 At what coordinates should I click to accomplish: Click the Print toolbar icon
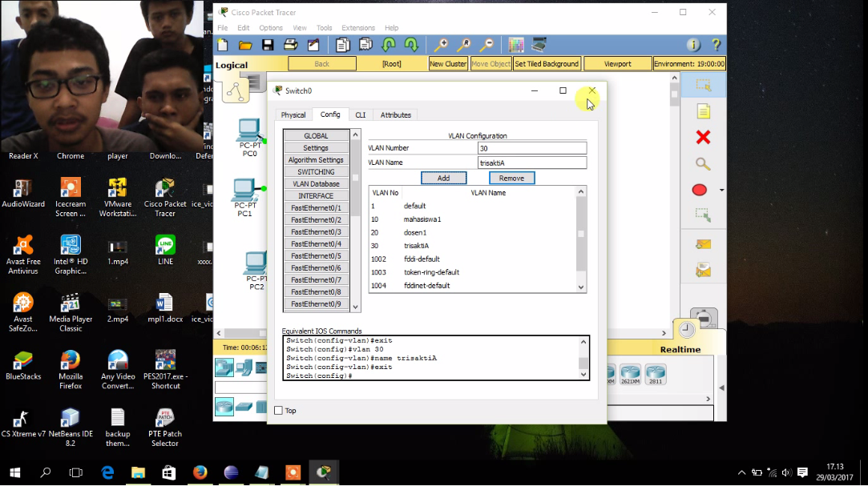291,45
